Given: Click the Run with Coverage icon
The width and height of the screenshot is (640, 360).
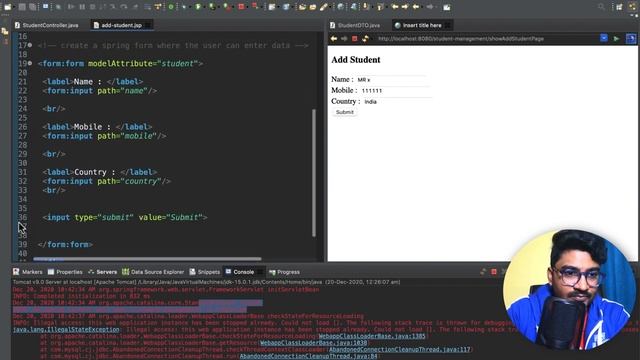Looking at the screenshot, I should pyautogui.click(x=212, y=7).
